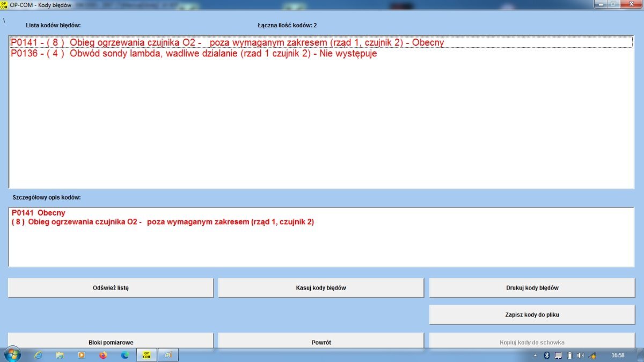Select the P0141 fault code row
This screenshot has height=362, width=644.
click(x=227, y=42)
